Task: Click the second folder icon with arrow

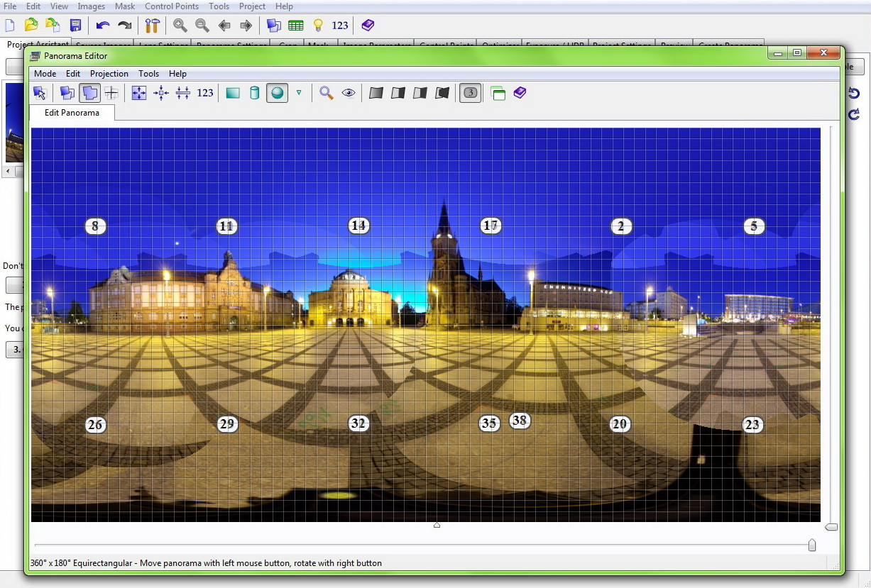Action: click(x=53, y=26)
